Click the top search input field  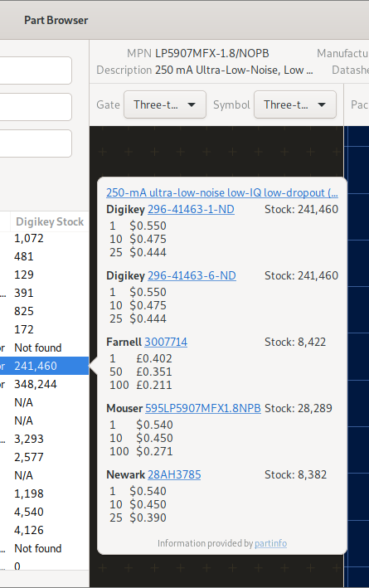tap(36, 70)
